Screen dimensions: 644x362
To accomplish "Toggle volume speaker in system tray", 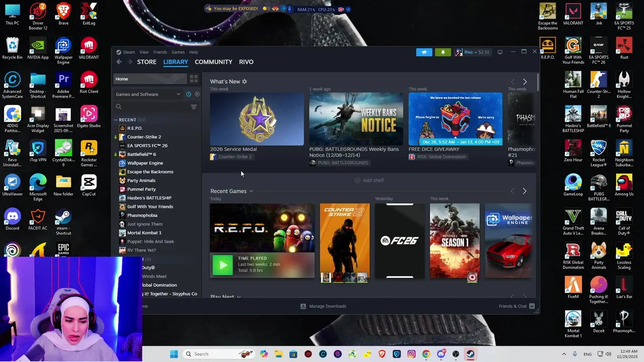I will point(608,354).
